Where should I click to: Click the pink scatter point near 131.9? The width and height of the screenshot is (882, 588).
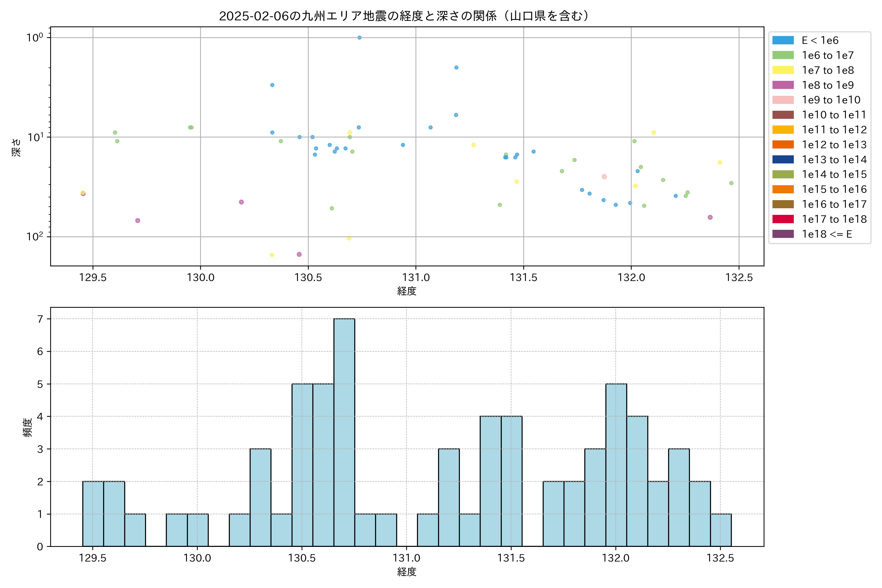coord(604,177)
